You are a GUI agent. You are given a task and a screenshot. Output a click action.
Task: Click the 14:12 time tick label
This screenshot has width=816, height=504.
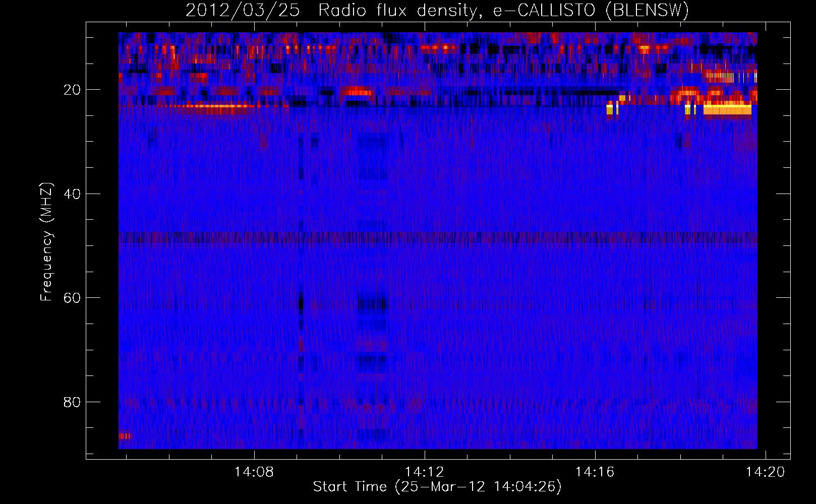point(425,472)
